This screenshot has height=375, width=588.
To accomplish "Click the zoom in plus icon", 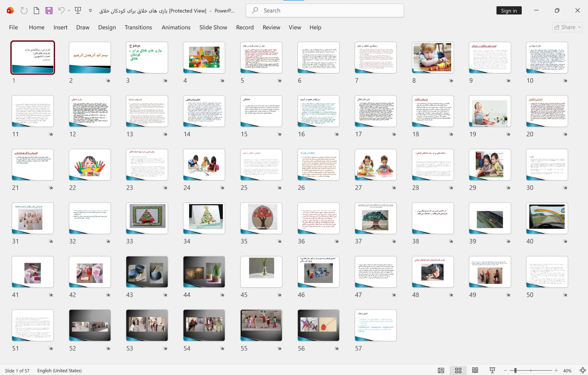I will [556, 370].
